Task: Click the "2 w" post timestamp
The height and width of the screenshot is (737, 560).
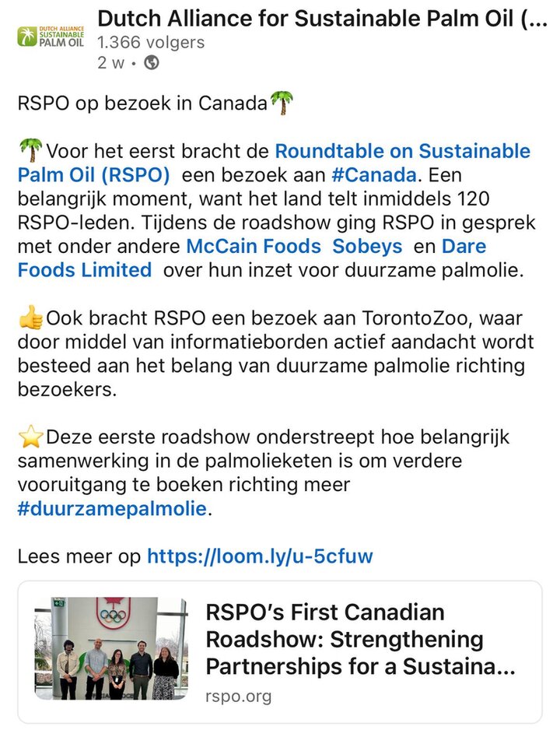Action: 110,64
